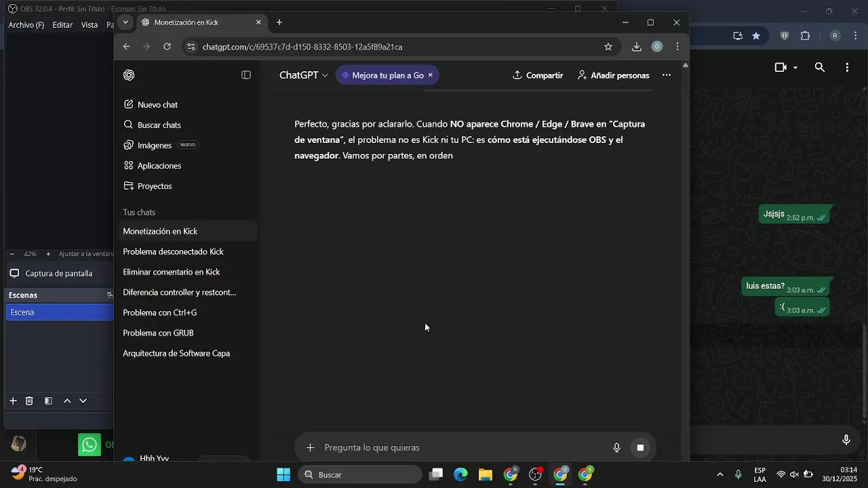The image size is (868, 488).
Task: Bookmark this page with the star icon
Action: click(x=608, y=47)
